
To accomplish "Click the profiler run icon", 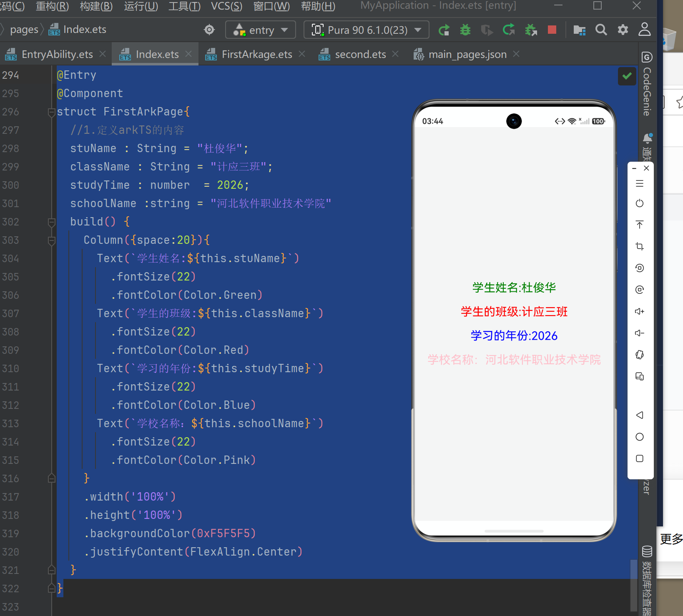I will tap(487, 30).
